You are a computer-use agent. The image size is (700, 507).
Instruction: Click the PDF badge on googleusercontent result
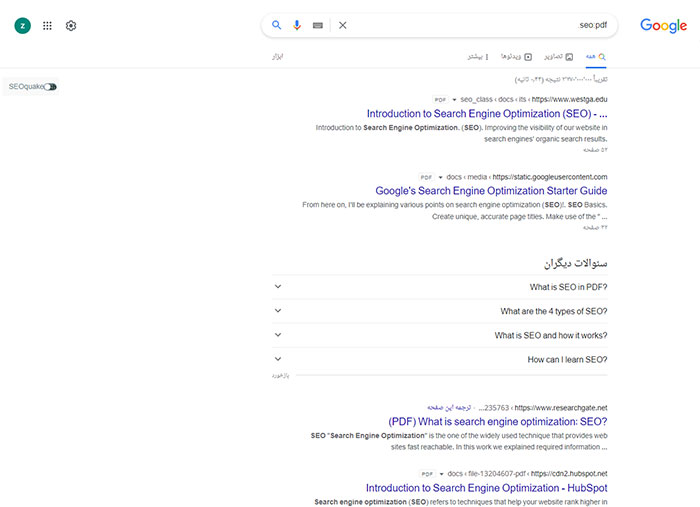click(426, 177)
